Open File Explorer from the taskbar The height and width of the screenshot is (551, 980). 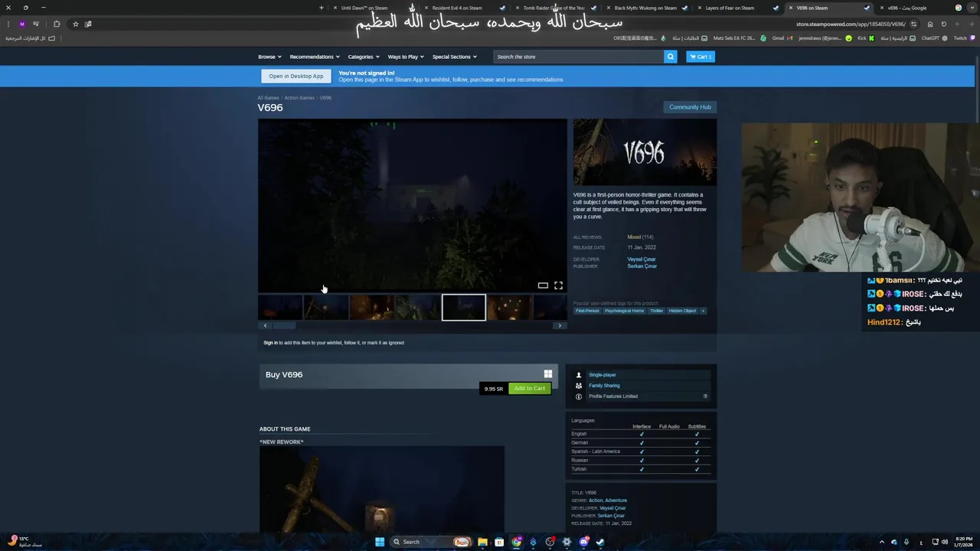(x=482, y=542)
